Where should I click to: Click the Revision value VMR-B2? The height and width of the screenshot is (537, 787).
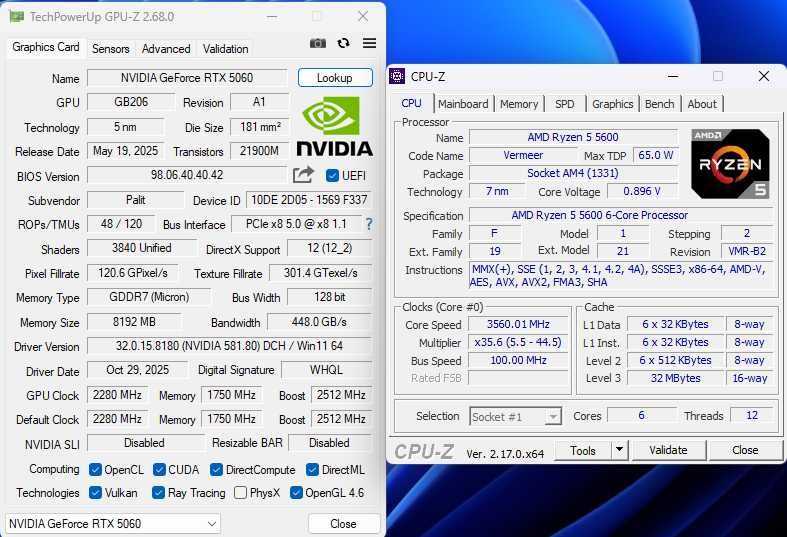(747, 251)
